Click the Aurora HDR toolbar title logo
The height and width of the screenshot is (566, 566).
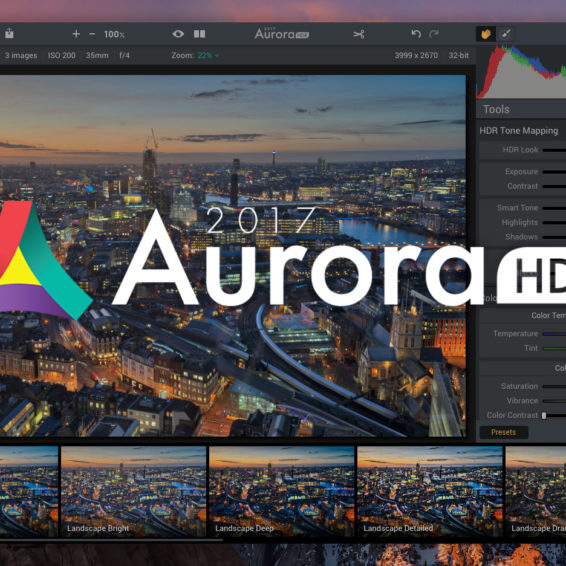282,34
